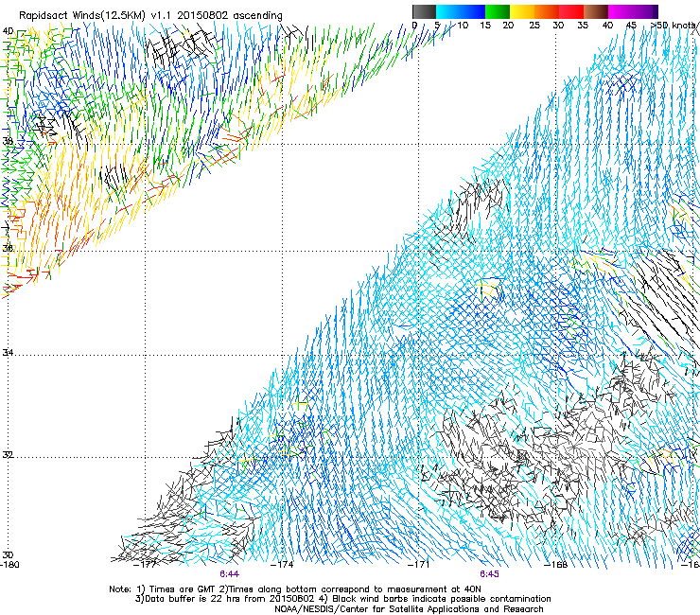Click the latitude label "30" on the left axis
The width and height of the screenshot is (700, 615).
click(8, 555)
